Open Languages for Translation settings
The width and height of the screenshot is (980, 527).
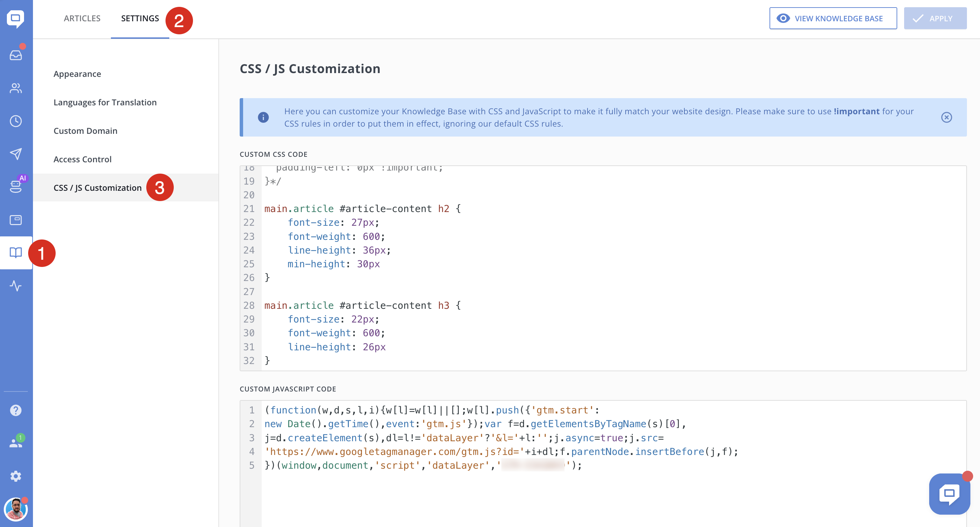pyautogui.click(x=105, y=102)
